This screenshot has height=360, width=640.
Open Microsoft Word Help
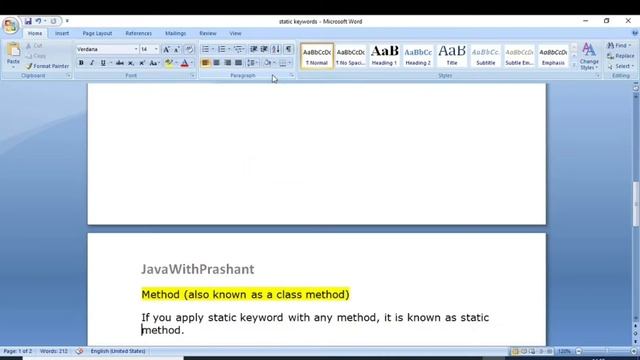click(635, 33)
